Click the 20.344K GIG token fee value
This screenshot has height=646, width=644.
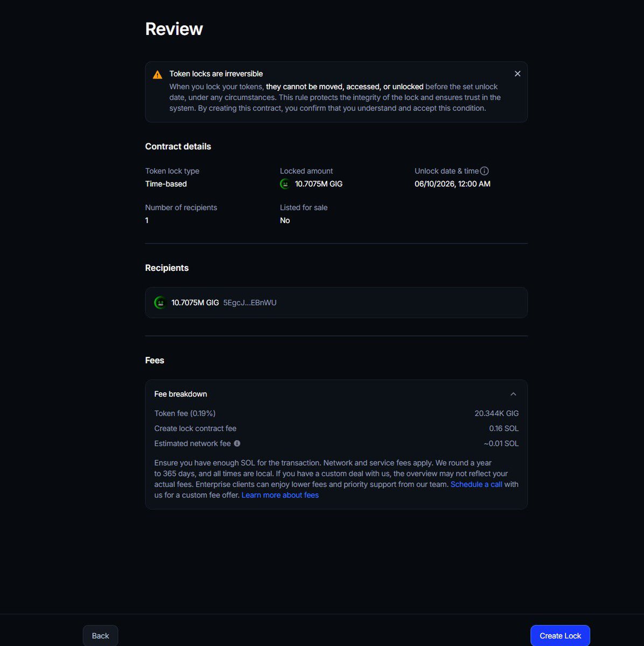[496, 413]
